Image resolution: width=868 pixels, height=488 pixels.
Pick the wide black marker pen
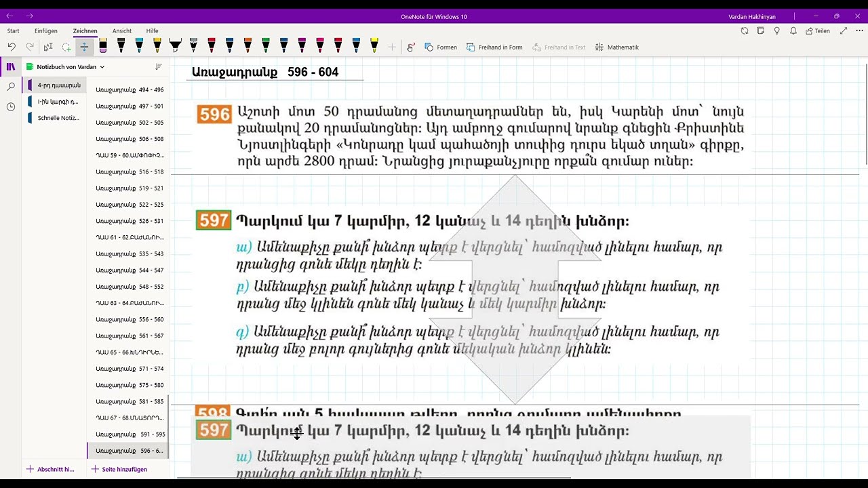[176, 45]
